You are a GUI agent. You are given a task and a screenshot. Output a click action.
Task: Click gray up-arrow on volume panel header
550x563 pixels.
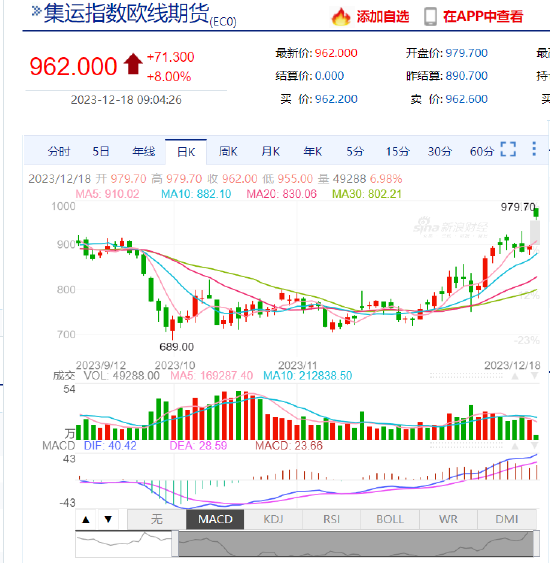515,376
